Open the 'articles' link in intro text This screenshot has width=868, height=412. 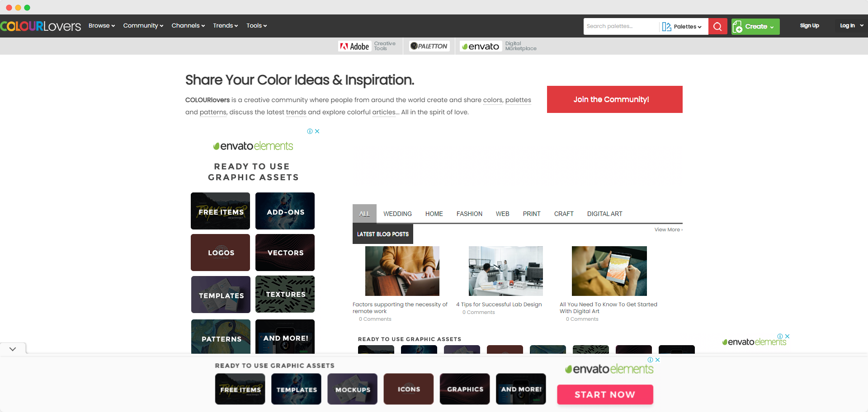384,112
